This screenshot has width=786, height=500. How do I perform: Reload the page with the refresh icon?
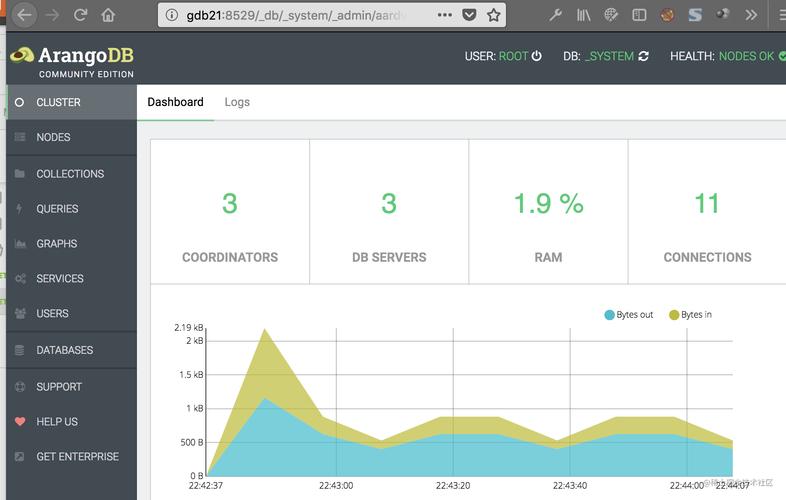(x=80, y=15)
